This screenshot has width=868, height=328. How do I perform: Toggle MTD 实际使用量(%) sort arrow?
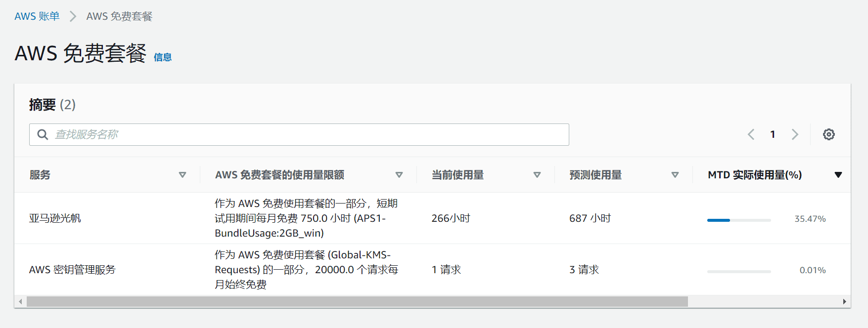838,175
